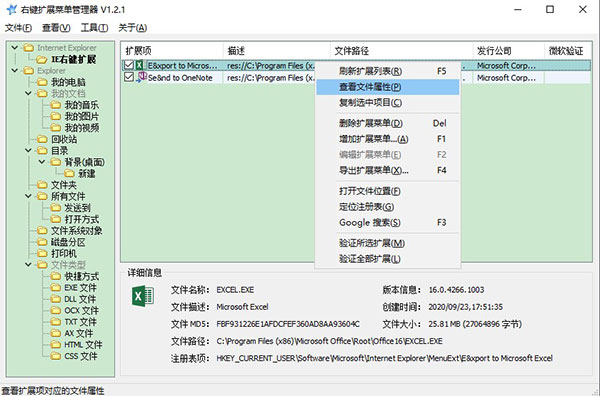Click the Internet Explorer folder icon
The height and width of the screenshot is (396, 600).
(x=29, y=48)
